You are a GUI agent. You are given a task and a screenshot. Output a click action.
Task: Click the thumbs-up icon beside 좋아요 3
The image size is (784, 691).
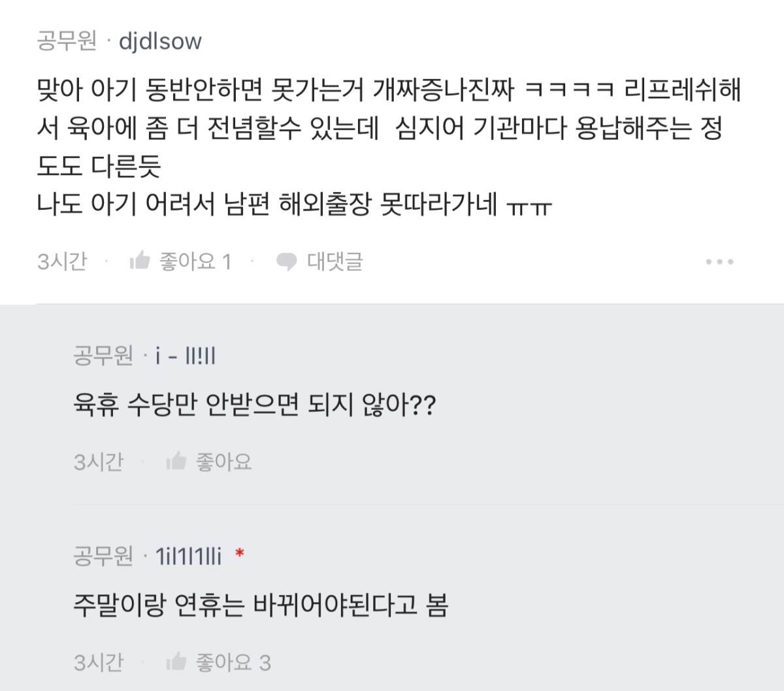[175, 662]
